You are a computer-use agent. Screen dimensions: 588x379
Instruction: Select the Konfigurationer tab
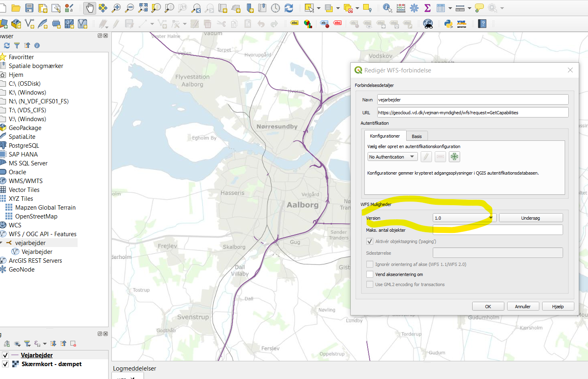pos(385,136)
